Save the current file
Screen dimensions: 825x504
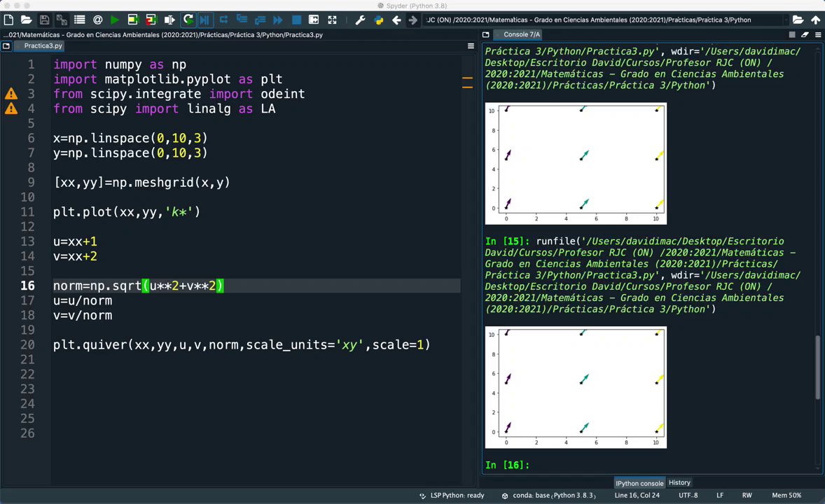pos(44,20)
